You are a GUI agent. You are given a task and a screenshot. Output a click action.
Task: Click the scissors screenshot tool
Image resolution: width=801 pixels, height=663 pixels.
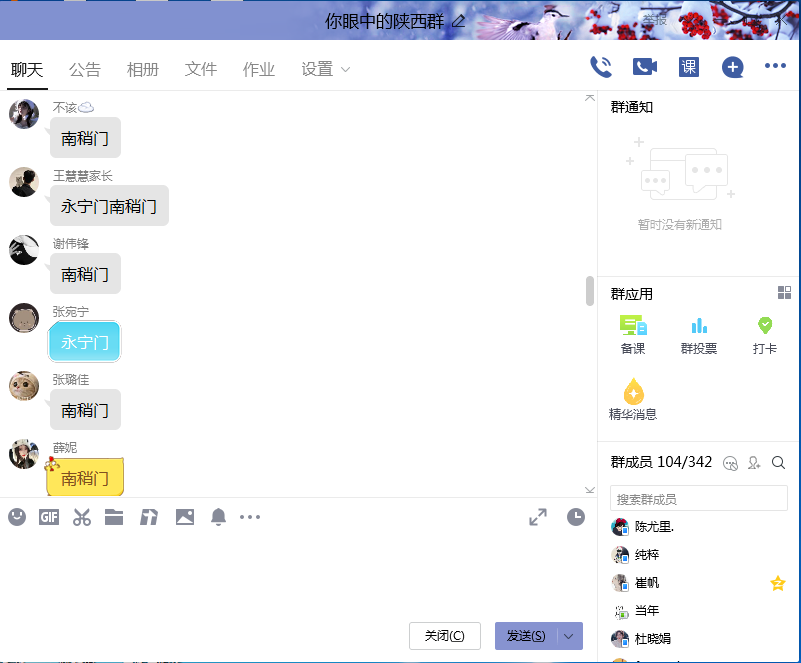82,517
